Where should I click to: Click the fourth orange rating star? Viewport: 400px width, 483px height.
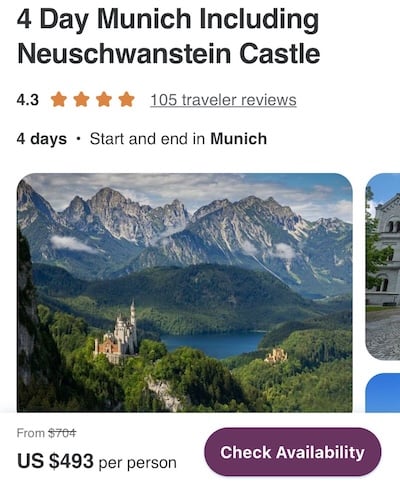click(127, 100)
